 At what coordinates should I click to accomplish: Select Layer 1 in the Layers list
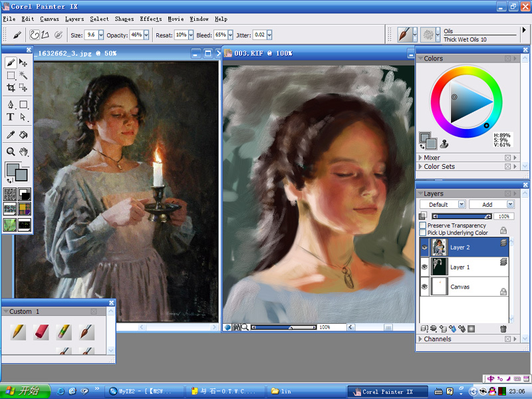click(x=464, y=267)
